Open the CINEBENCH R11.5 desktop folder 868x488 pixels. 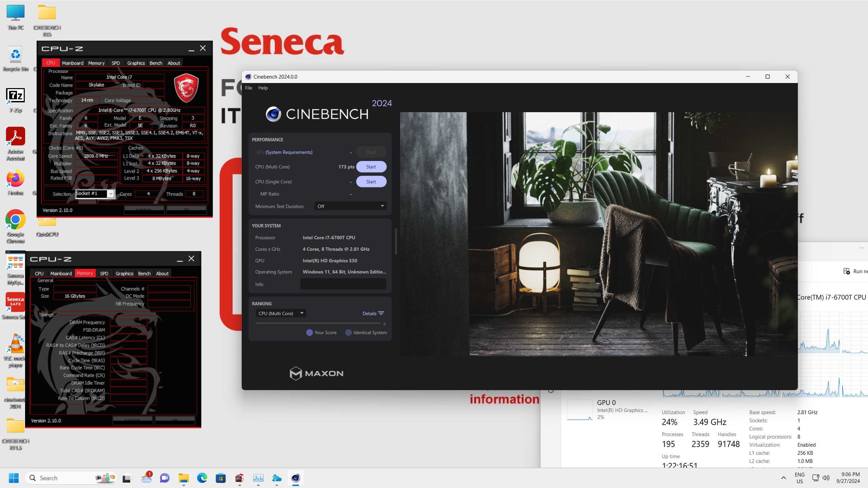coord(16,434)
